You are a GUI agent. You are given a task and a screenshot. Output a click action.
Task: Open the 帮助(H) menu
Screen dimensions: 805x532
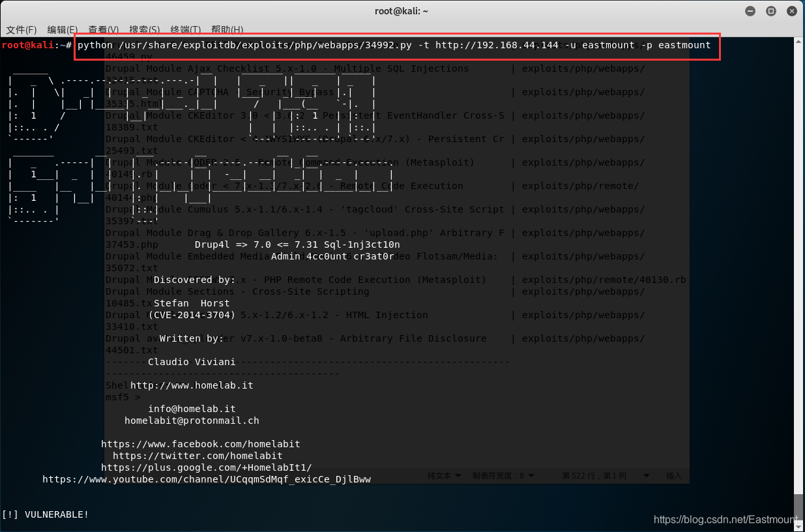click(x=227, y=30)
